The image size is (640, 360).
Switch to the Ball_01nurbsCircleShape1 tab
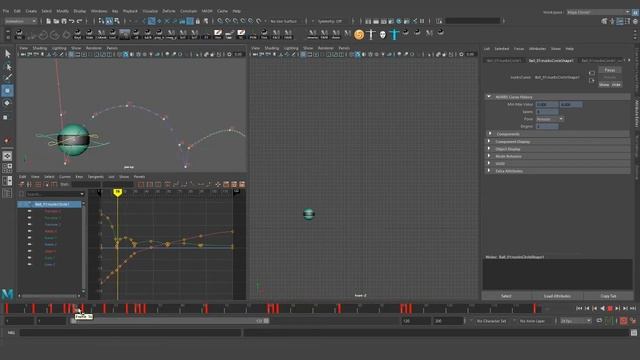pos(551,60)
